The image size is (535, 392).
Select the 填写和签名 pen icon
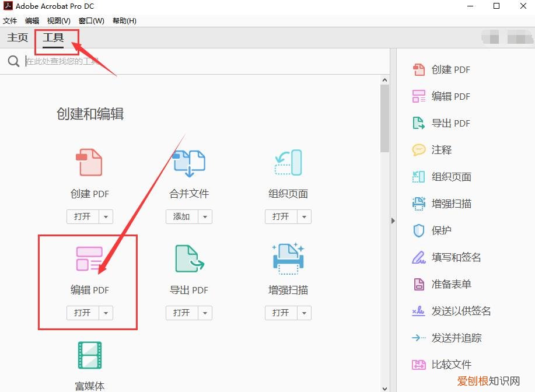click(419, 257)
